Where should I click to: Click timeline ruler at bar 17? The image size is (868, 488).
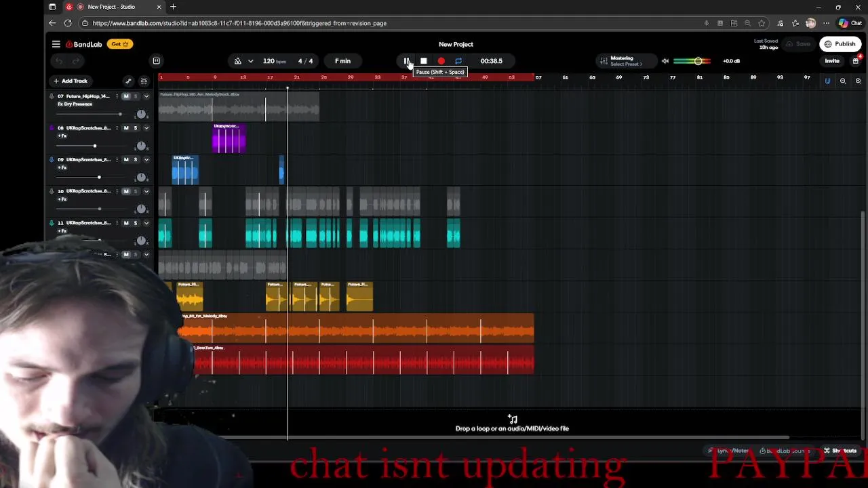[x=270, y=77]
